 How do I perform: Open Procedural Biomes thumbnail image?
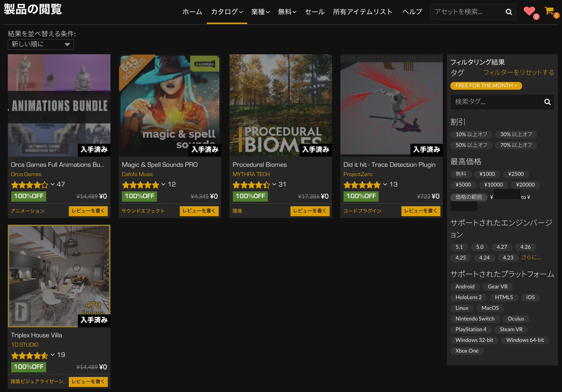281,105
